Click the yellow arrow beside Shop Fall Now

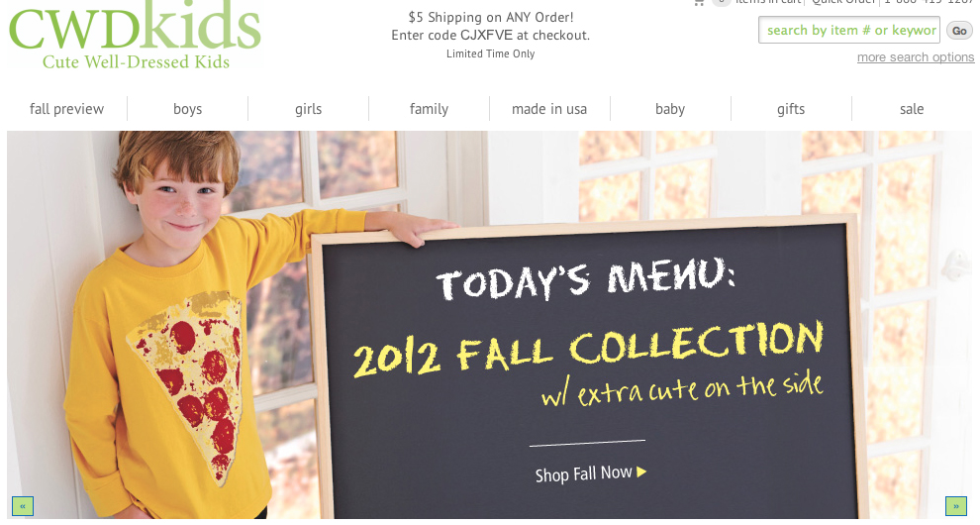(641, 472)
